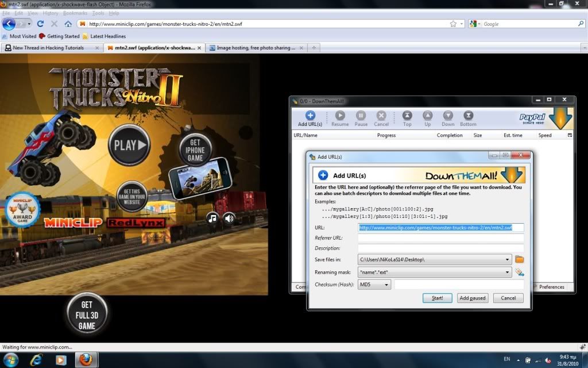Click the volume icon in system tray
Image resolution: width=588 pixels, height=368 pixels.
pos(548,360)
